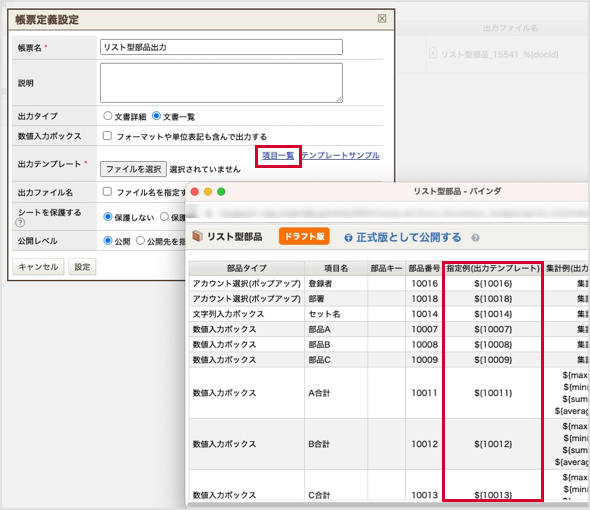Select the 文書詳細 radio button
The height and width of the screenshot is (510, 590).
click(x=108, y=116)
